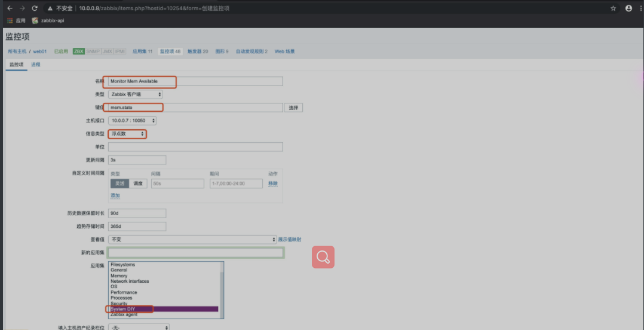Screen dimensions: 644x330
Task: Open 图形 9 tab
Action: pyautogui.click(x=222, y=51)
